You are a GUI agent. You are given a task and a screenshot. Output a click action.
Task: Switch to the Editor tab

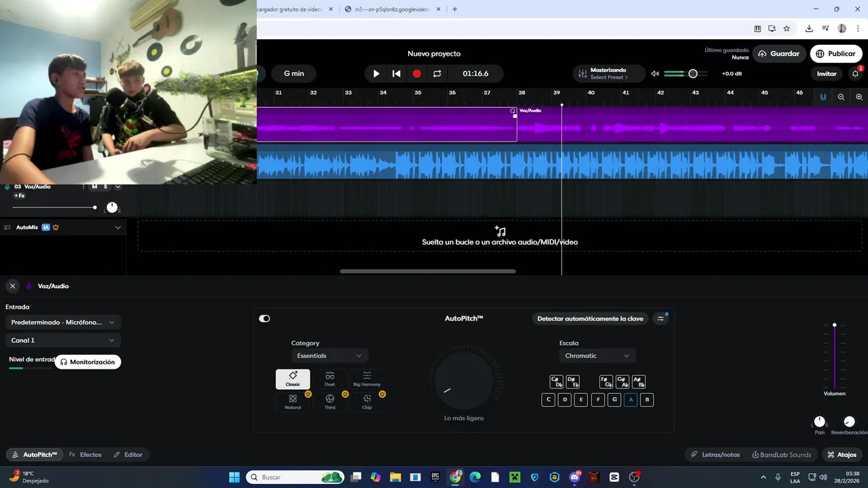pyautogui.click(x=128, y=455)
